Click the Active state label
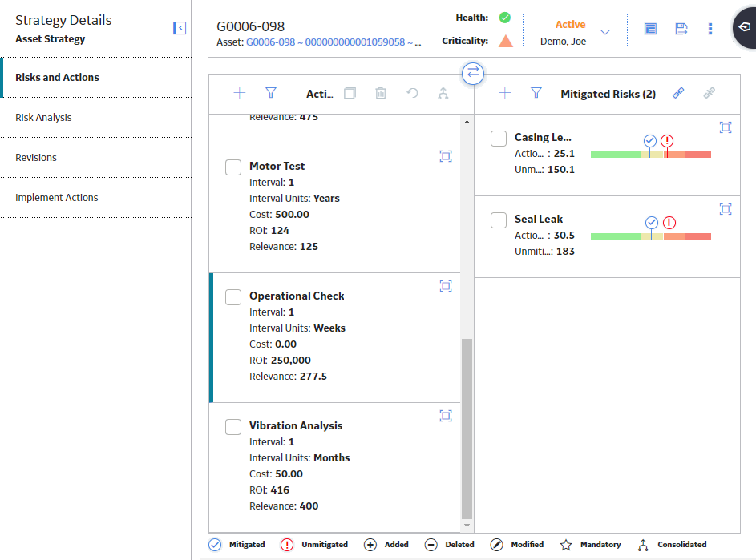 570,25
